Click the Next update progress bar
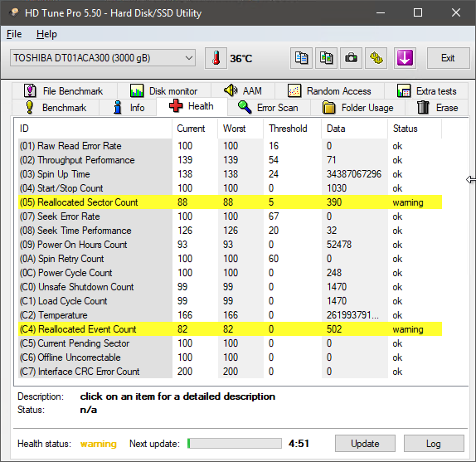This screenshot has width=476, height=462. click(235, 444)
